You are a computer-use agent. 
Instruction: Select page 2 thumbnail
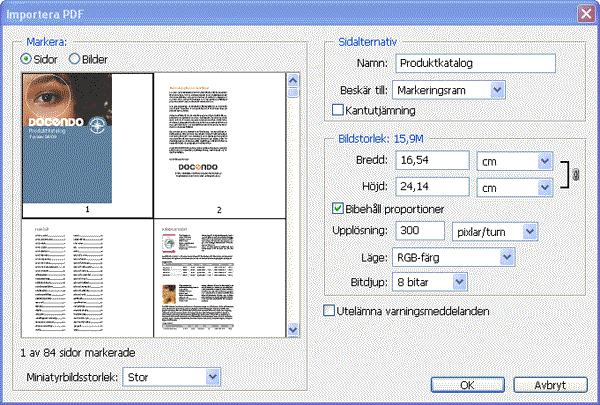218,145
